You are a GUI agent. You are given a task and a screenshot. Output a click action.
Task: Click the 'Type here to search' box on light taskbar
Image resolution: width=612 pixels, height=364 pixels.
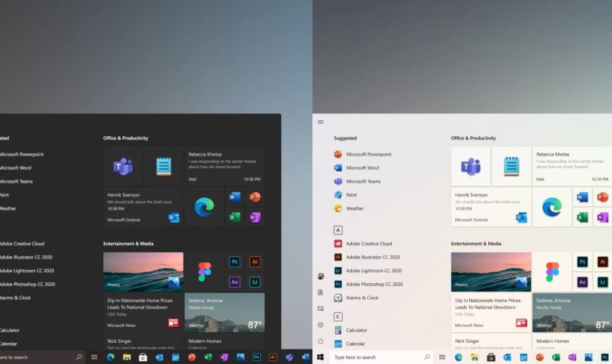click(x=379, y=357)
